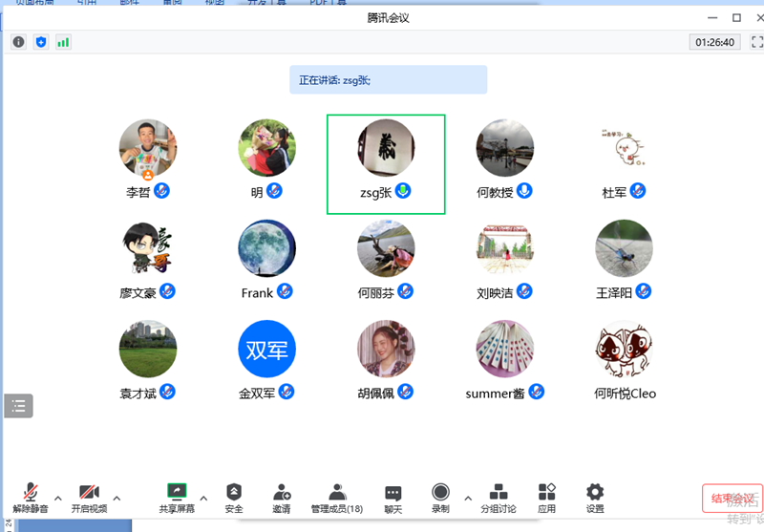Click the name label 何昕悦Cleo

click(x=626, y=394)
